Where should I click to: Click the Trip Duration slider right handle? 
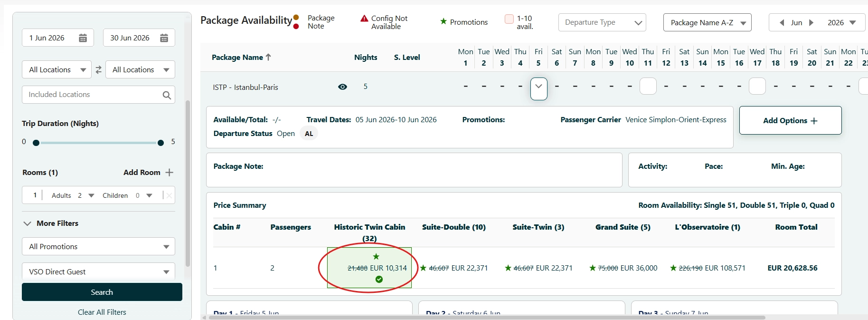coord(160,143)
